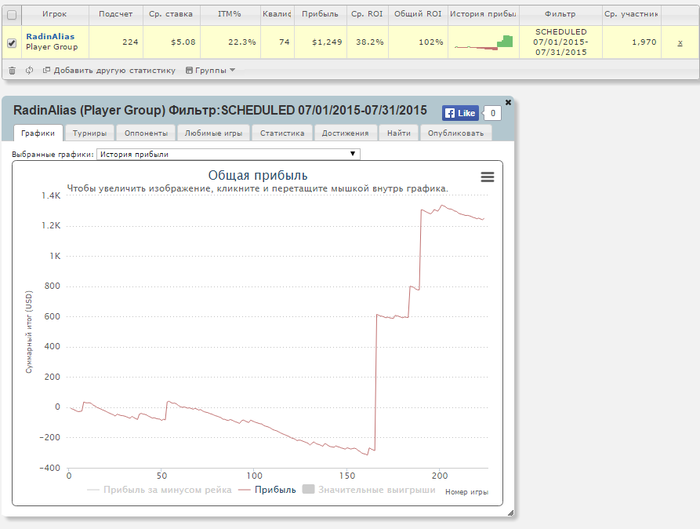Click the profit history sparkline thumbnail

pyautogui.click(x=483, y=42)
